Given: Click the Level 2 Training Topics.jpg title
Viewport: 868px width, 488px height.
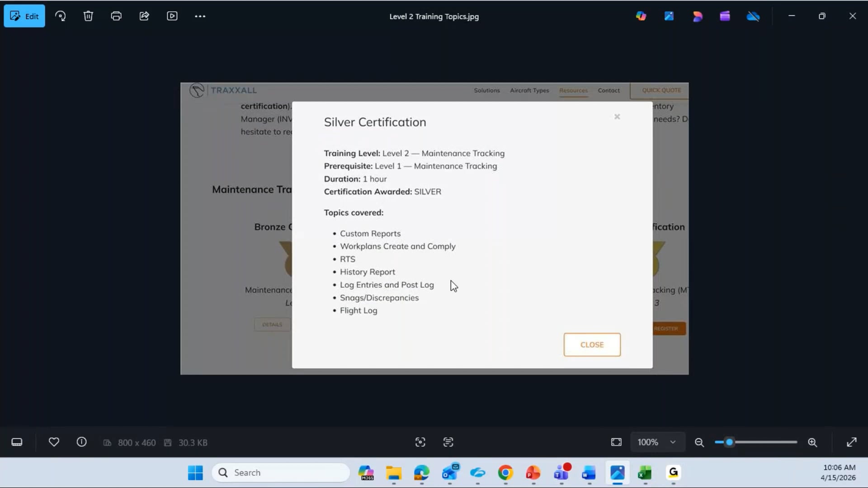Looking at the screenshot, I should click(x=434, y=17).
